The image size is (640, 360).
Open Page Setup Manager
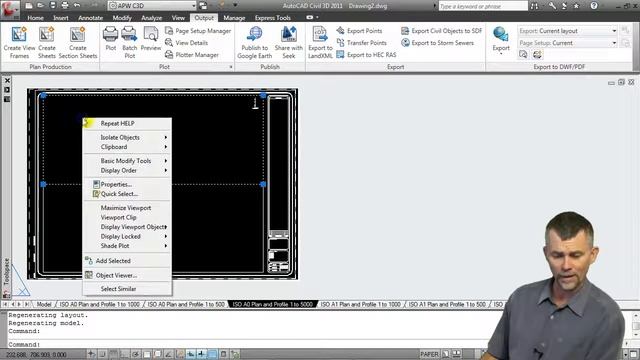coord(198,31)
